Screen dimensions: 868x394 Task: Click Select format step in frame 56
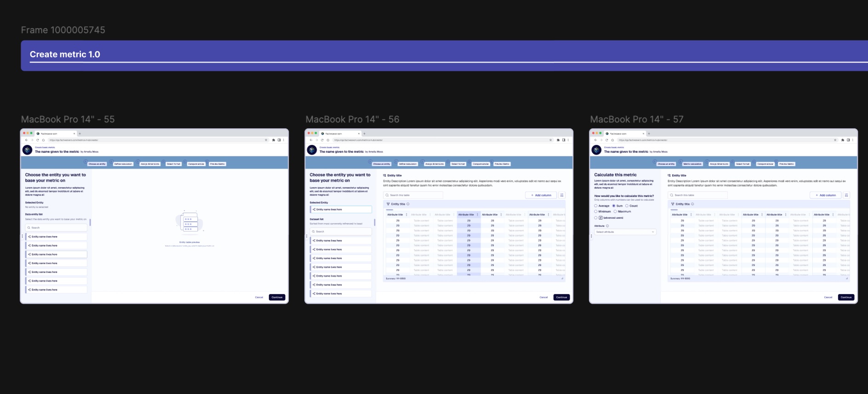tap(458, 164)
